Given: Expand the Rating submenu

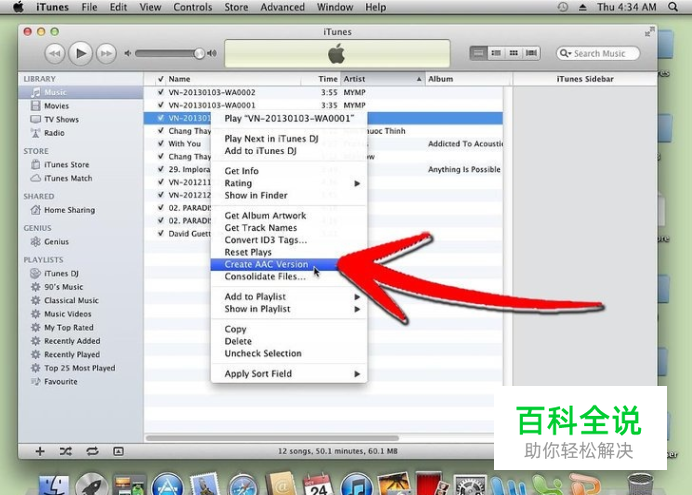Looking at the screenshot, I should pyautogui.click(x=289, y=183).
